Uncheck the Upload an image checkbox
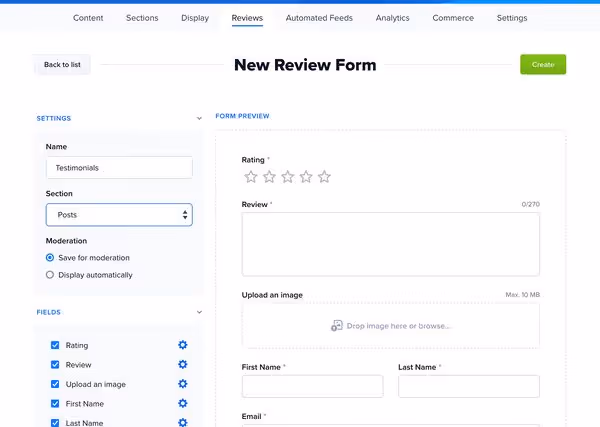The height and width of the screenshot is (427, 600). point(55,384)
